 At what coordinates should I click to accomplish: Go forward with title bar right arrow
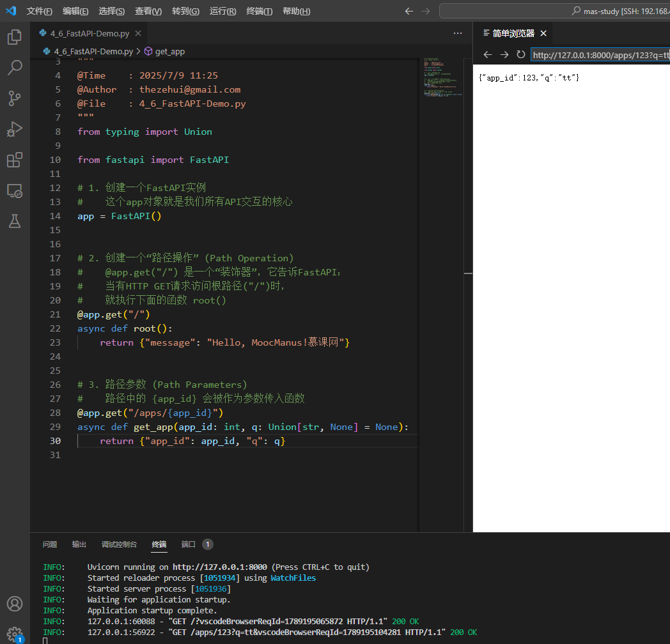click(426, 11)
